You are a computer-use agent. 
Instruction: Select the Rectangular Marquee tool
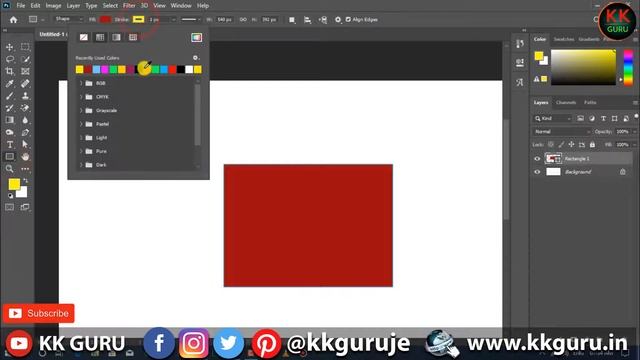(25, 47)
